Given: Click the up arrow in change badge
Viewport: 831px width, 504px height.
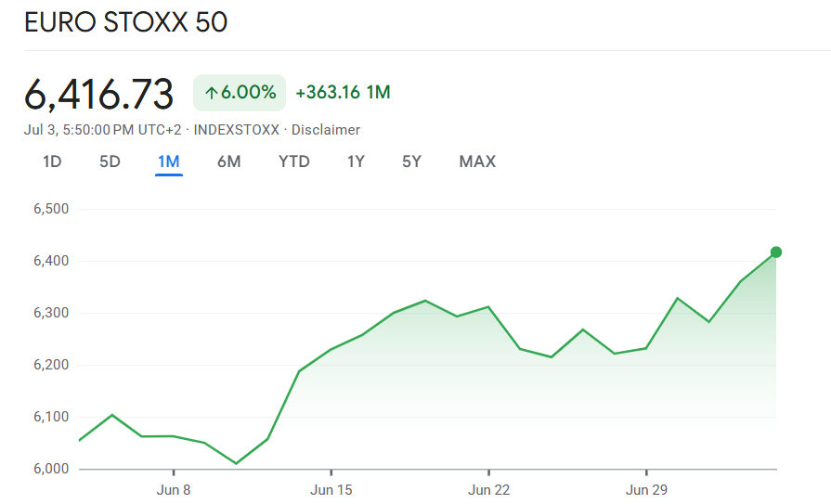Looking at the screenshot, I should click(211, 93).
